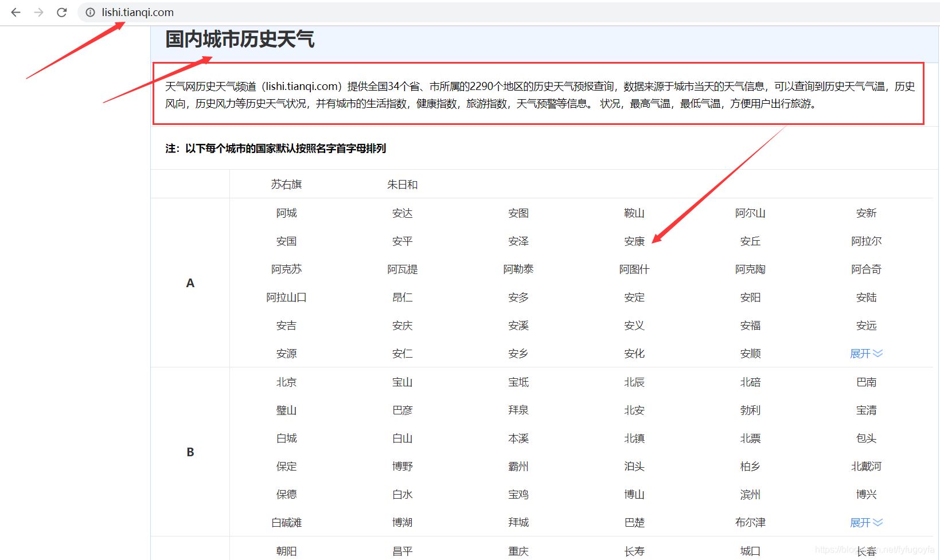Viewport: 940px width, 560px height.
Task: Open historical weather for 安康
Action: 634,241
